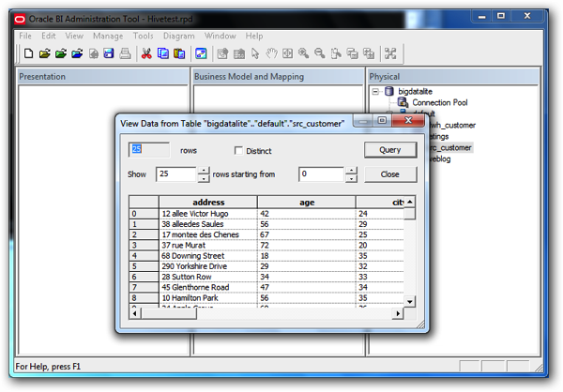Click the green Open folder icon
The height and width of the screenshot is (392, 563).
pyautogui.click(x=61, y=53)
